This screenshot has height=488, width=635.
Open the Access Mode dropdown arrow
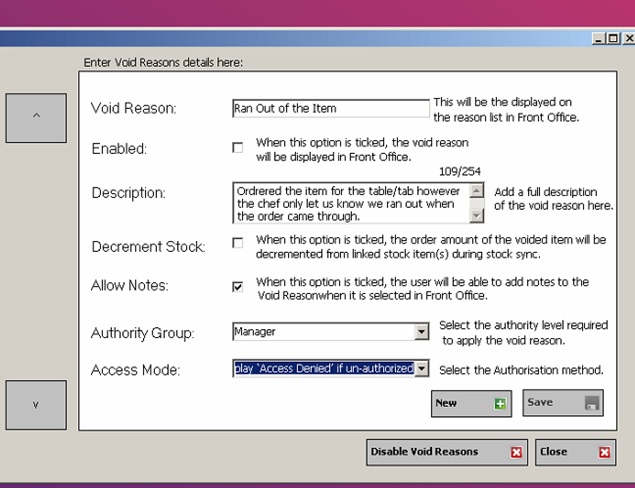coord(421,369)
